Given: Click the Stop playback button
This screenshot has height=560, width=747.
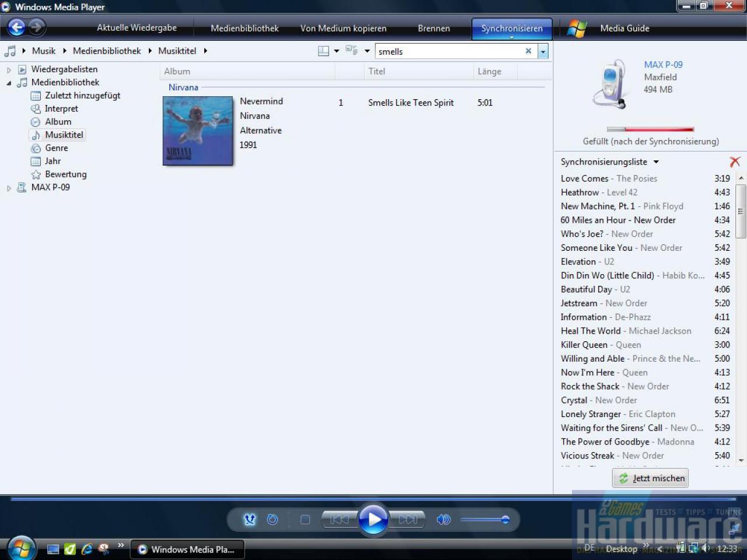Looking at the screenshot, I should point(305,519).
